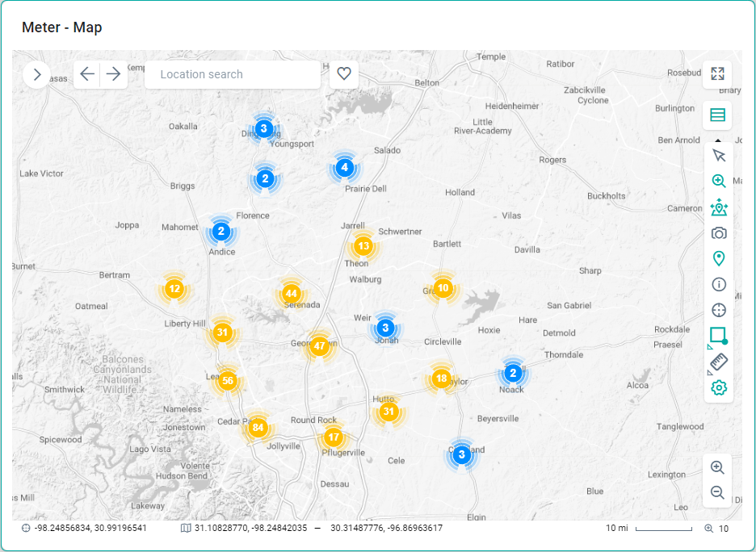Image resolution: width=756 pixels, height=552 pixels.
Task: Collapse the toolbar using the small up arrow
Action: [718, 141]
